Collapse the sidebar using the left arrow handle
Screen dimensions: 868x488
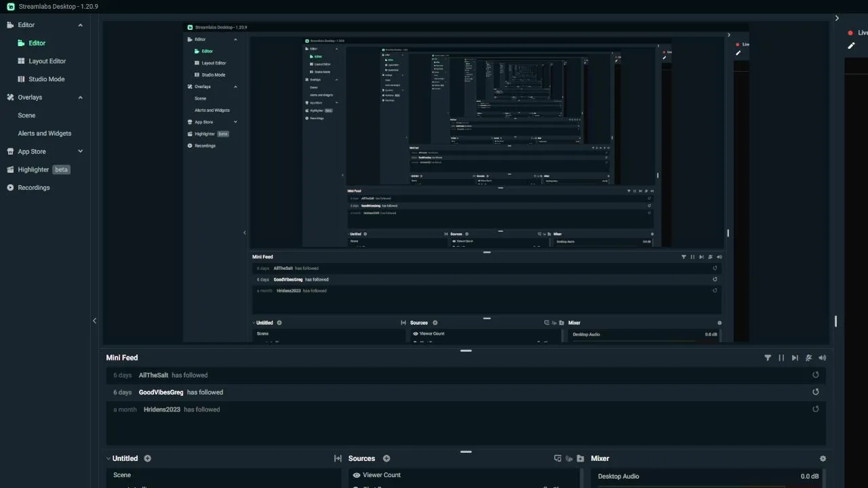point(94,321)
